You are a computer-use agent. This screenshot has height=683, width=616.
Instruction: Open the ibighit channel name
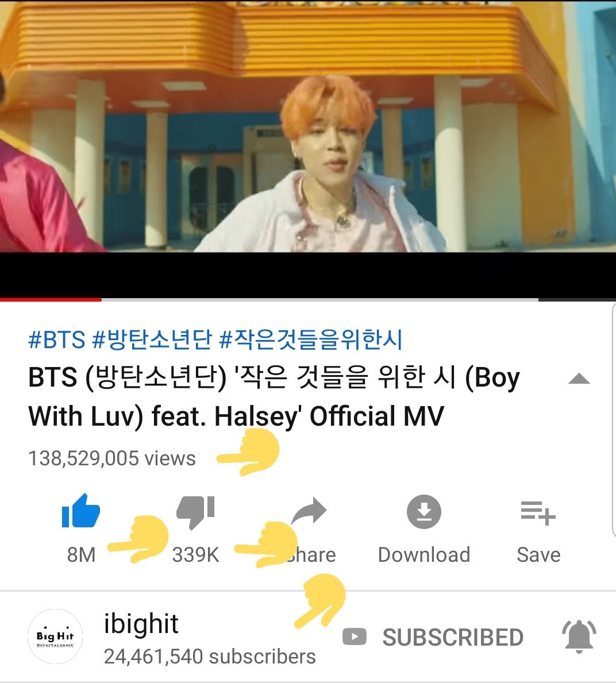tap(141, 623)
